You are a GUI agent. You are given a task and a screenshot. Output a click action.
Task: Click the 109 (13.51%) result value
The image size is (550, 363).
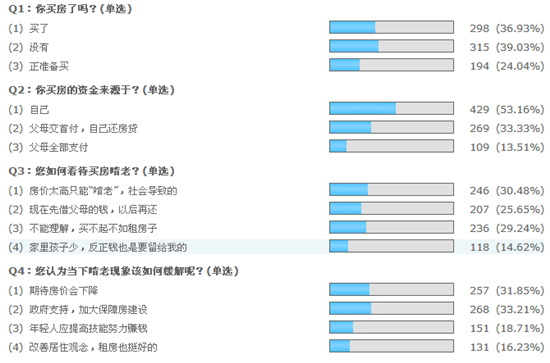(x=507, y=147)
